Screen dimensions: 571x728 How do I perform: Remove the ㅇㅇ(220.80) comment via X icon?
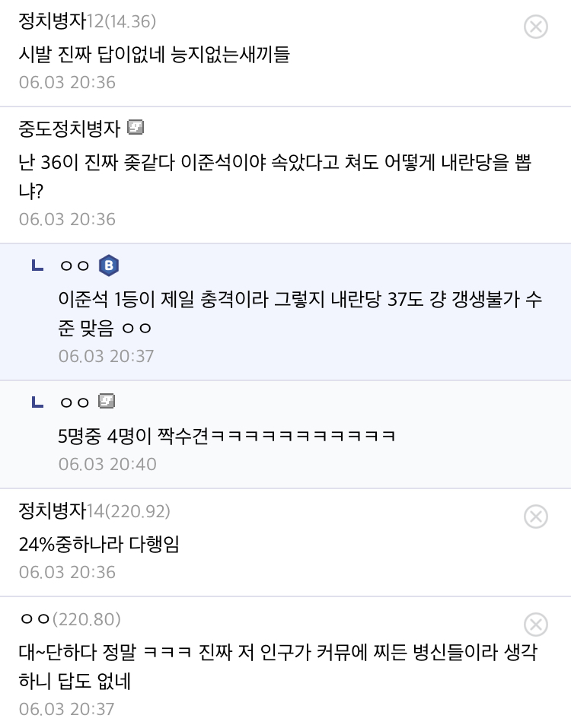[x=536, y=625]
